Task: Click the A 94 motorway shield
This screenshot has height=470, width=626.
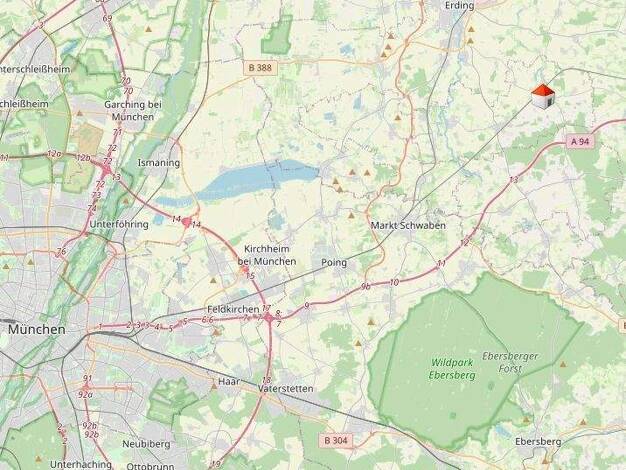Action: pos(580,141)
